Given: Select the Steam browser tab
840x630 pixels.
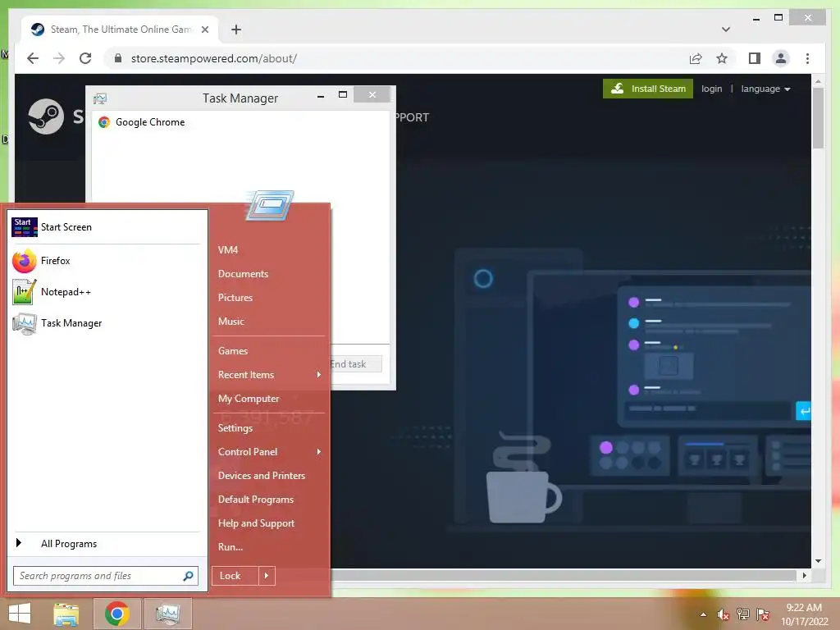Looking at the screenshot, I should click(120, 30).
